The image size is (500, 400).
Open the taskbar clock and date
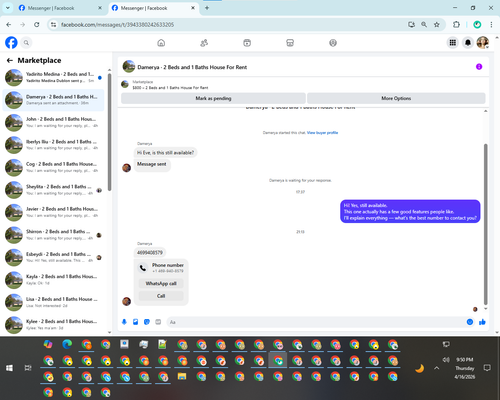pyautogui.click(x=465, y=368)
